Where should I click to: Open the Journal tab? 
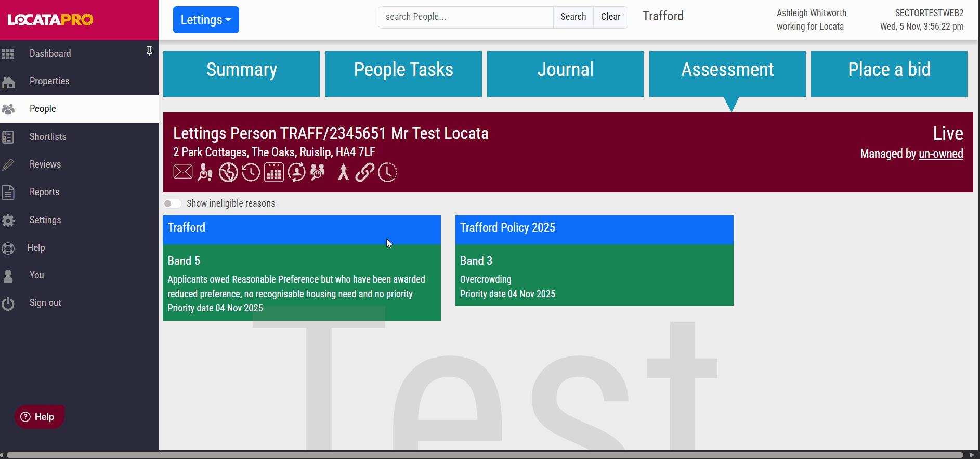(565, 74)
